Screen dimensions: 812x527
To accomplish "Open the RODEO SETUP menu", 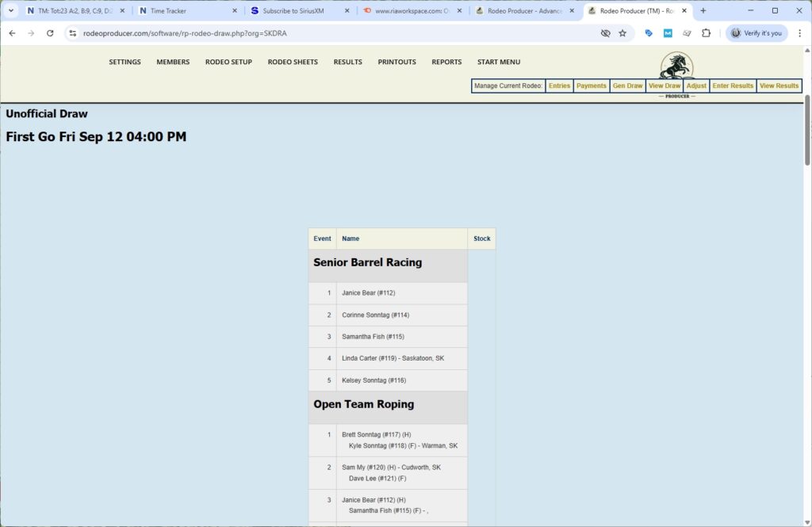I will click(x=228, y=62).
